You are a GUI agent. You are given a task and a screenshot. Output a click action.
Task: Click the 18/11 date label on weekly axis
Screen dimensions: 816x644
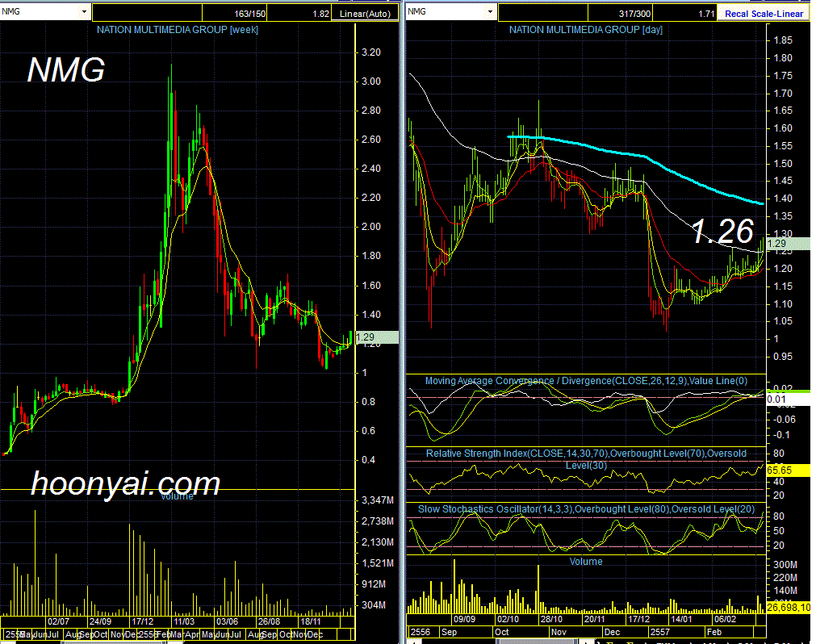[311, 621]
